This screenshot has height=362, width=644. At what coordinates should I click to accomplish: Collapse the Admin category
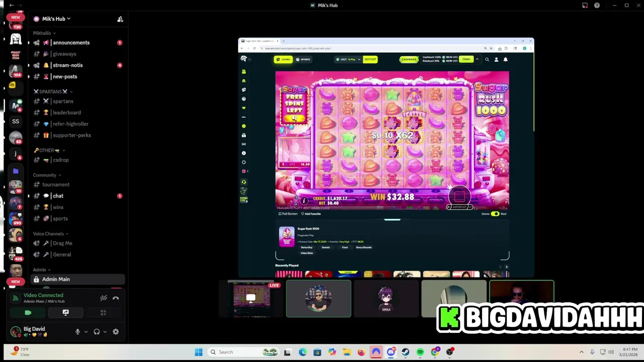[42, 270]
